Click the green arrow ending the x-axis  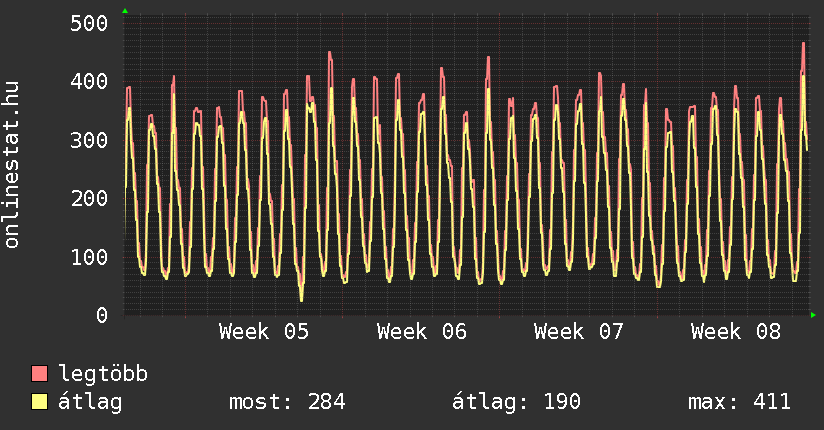(814, 315)
